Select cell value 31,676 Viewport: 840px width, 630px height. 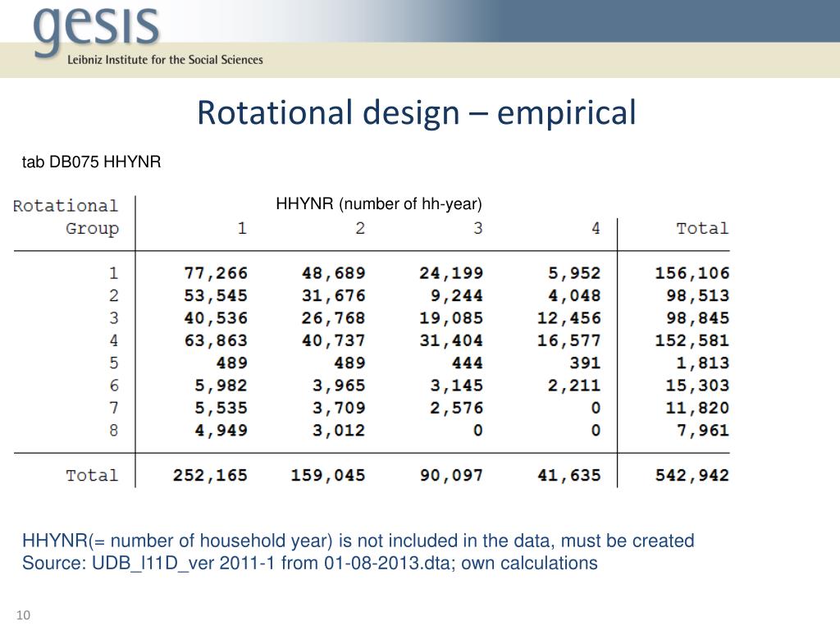pos(333,295)
